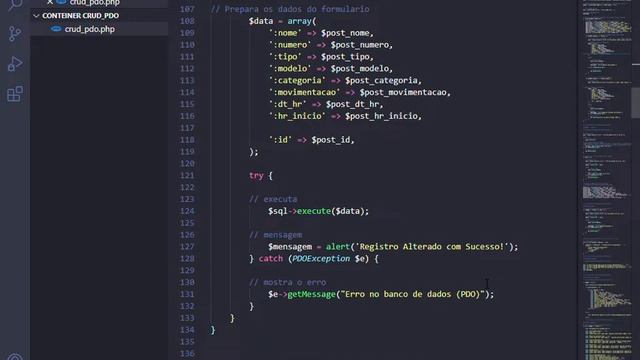640x360 pixels.
Task: Click '$post_categoria' on line 113
Action: 381,80
